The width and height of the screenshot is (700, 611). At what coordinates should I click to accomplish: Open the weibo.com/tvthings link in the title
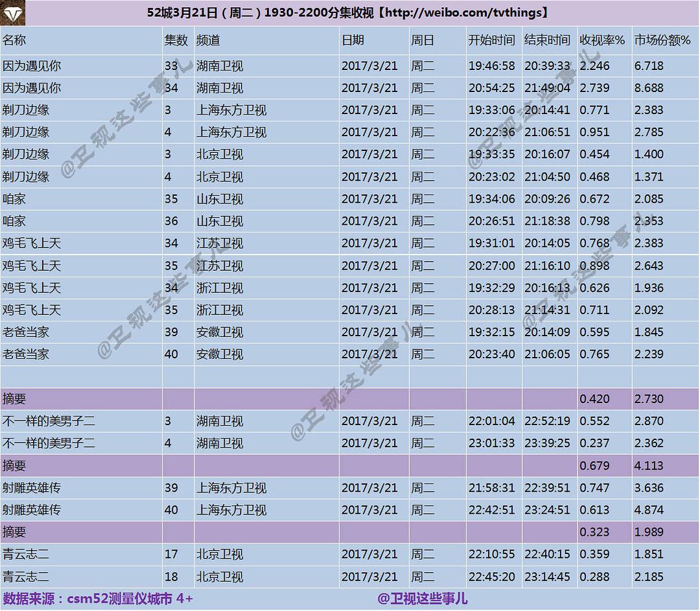coord(465,12)
